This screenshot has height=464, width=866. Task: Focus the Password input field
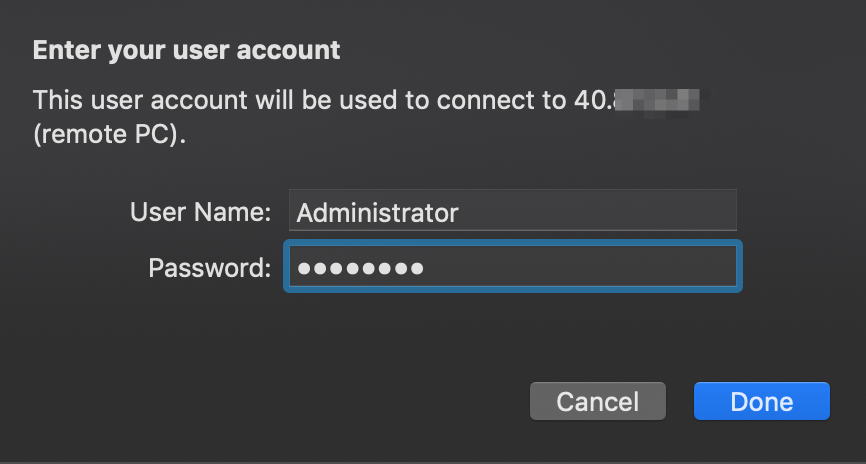[513, 266]
